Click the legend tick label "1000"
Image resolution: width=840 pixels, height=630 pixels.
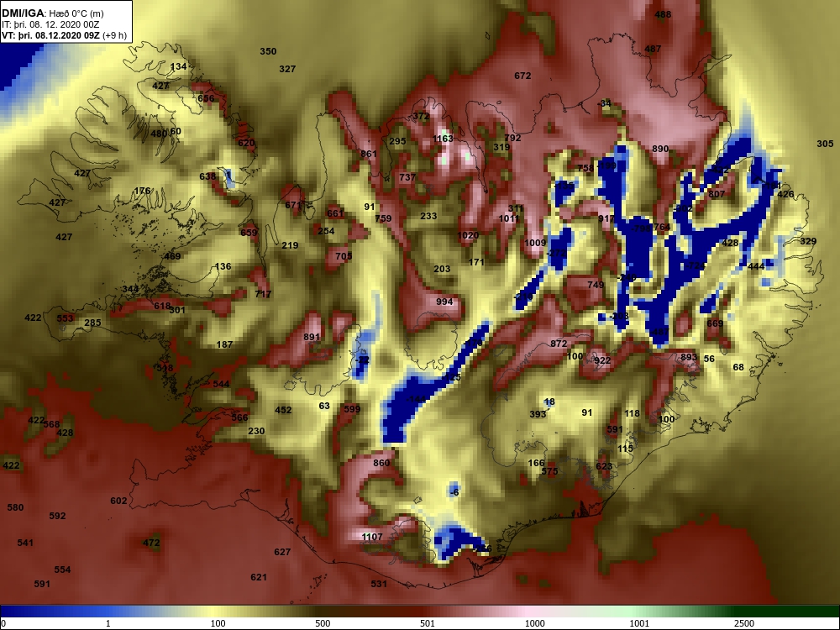click(534, 623)
